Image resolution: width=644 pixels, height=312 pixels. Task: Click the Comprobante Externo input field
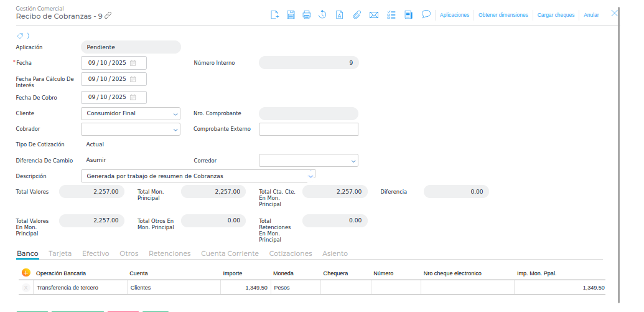308,129
